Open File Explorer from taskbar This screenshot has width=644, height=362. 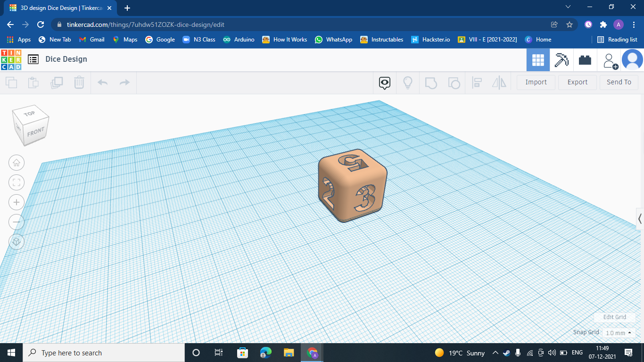click(x=289, y=353)
